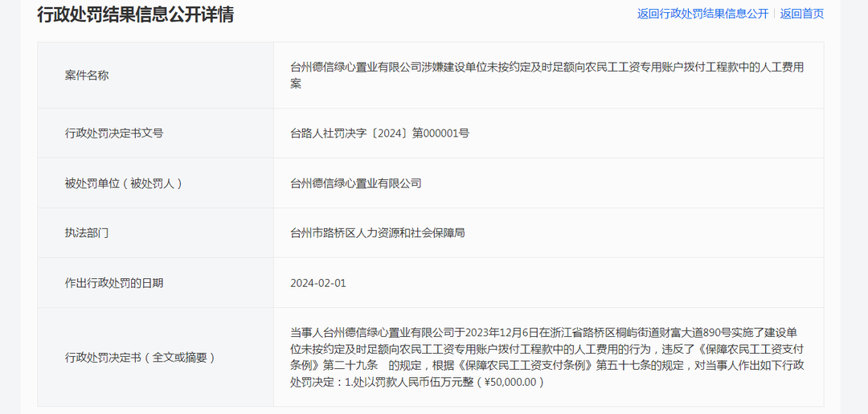Select the date value 2024-02-01
This screenshot has width=868, height=414.
coord(318,283)
